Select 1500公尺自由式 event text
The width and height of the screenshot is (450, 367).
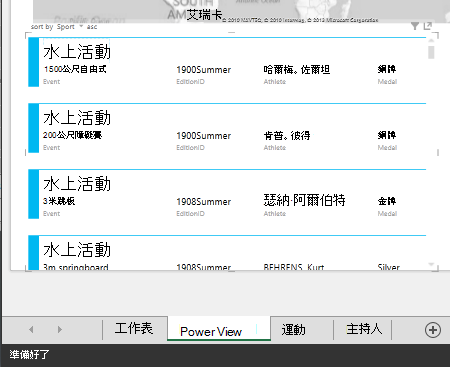(75, 69)
